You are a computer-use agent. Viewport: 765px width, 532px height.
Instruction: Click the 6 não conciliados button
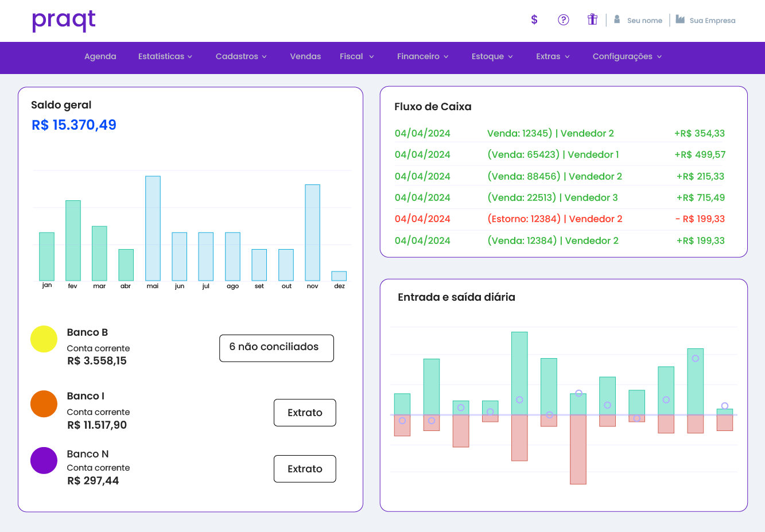click(x=277, y=348)
